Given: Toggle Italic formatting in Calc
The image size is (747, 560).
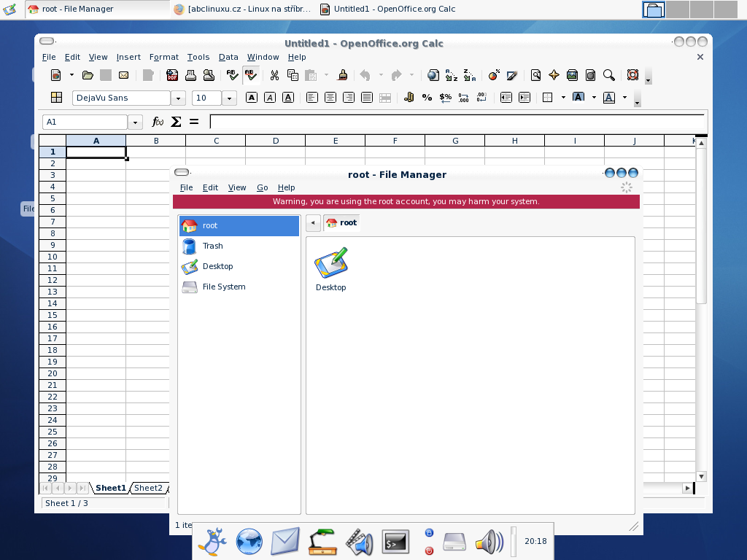Looking at the screenshot, I should tap(270, 98).
